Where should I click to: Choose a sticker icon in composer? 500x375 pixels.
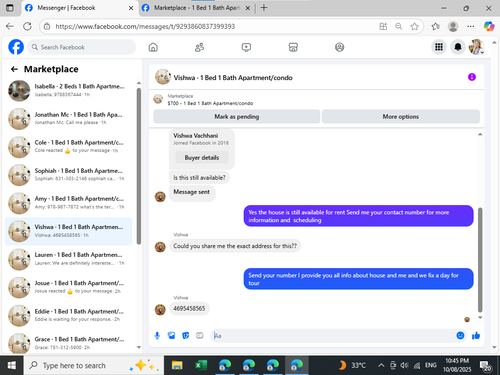pyautogui.click(x=186, y=335)
